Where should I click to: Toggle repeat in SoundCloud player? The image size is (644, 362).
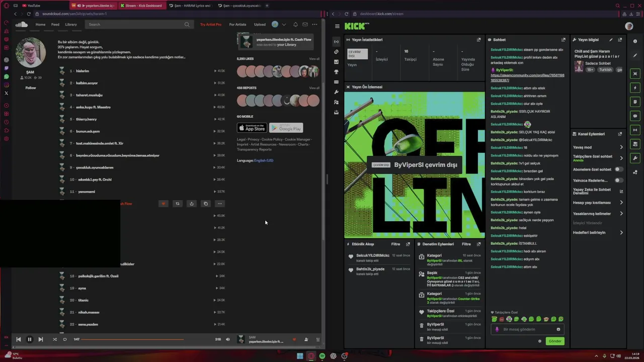pos(64,339)
